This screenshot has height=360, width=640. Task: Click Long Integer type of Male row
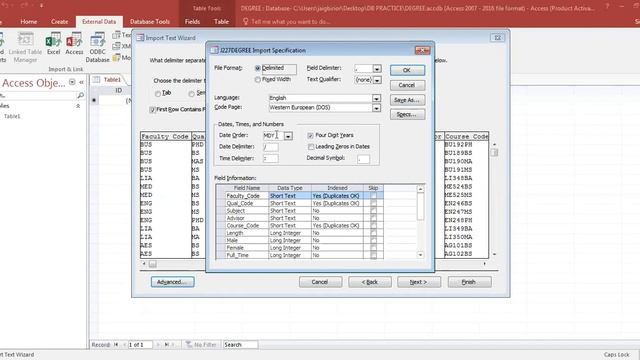coord(290,240)
